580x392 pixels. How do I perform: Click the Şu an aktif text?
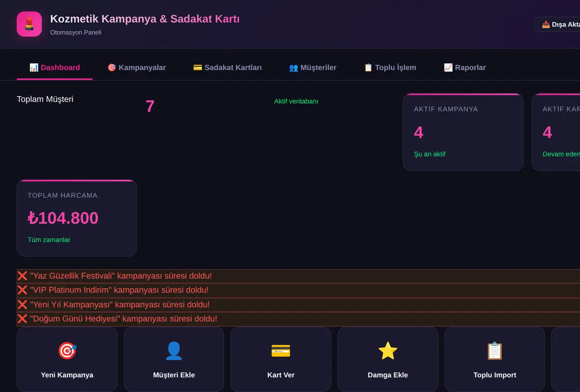click(x=430, y=154)
